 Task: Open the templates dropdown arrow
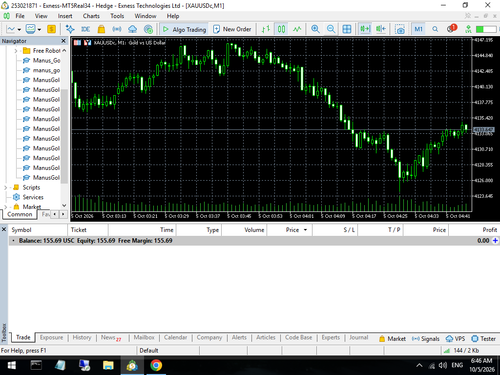[x=39, y=30]
